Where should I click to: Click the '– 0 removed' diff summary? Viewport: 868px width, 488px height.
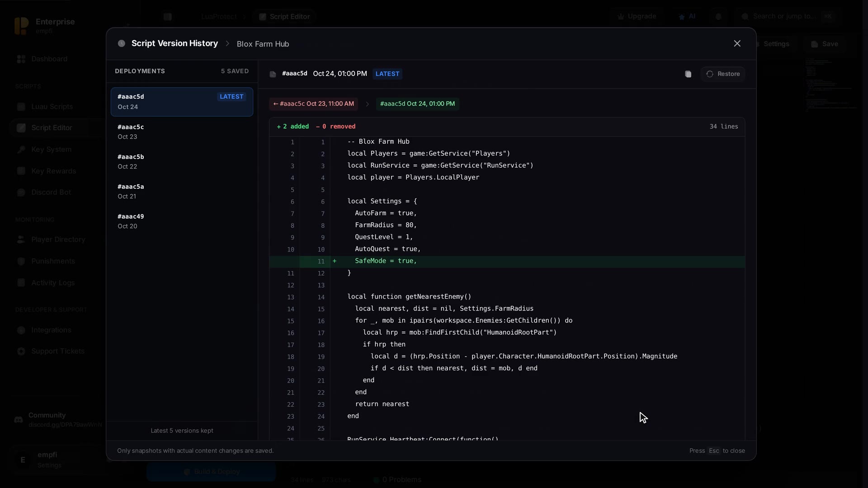coord(335,127)
